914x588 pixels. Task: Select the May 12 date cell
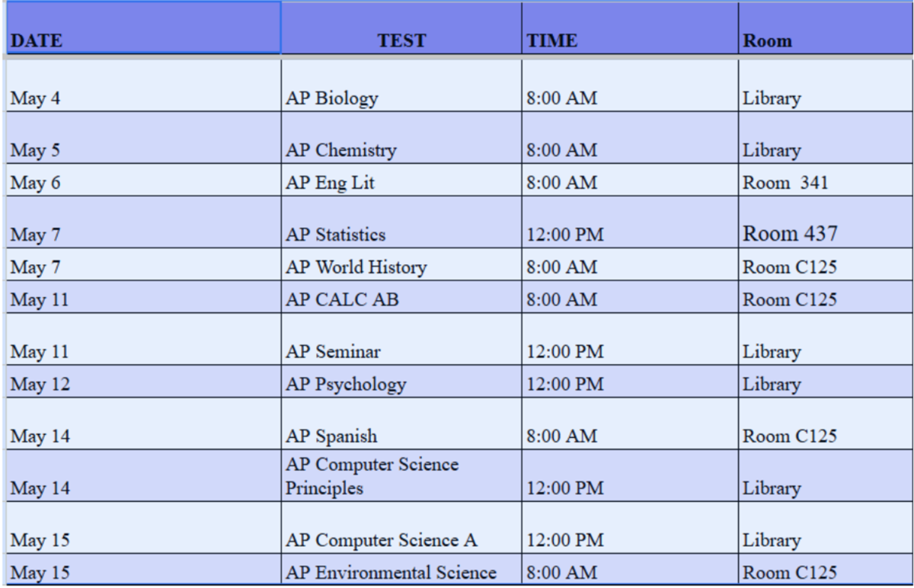click(142, 382)
